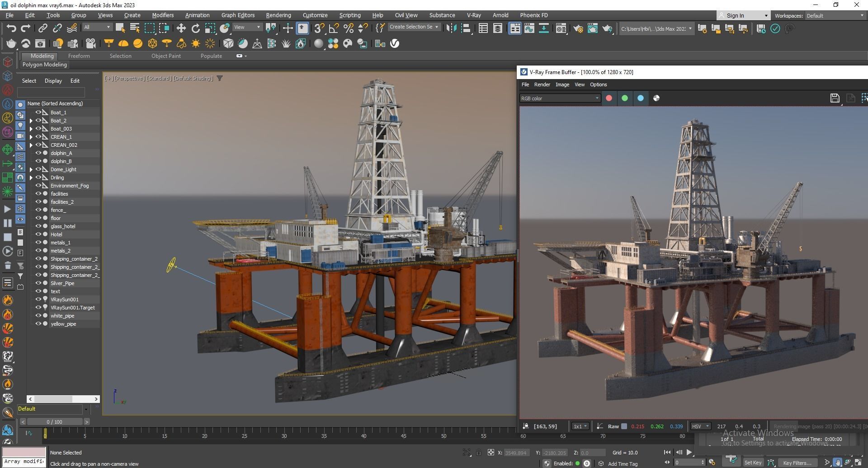Open the V-Ray menu
Viewport: 868px width, 468px height.
coord(474,15)
